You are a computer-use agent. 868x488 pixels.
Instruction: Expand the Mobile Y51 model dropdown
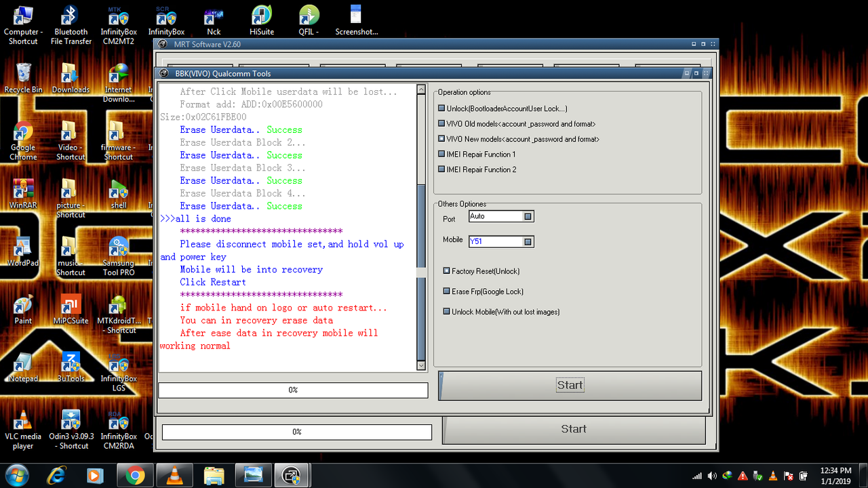(528, 242)
